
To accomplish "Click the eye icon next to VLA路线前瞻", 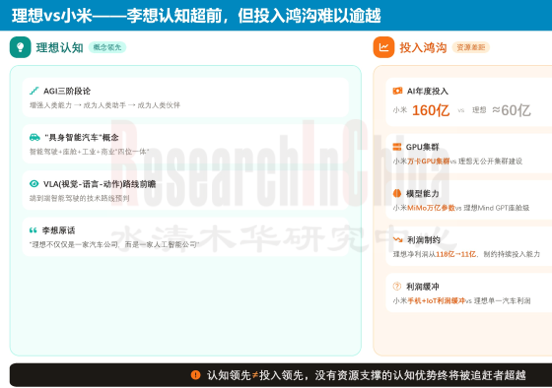I will coord(34,183).
